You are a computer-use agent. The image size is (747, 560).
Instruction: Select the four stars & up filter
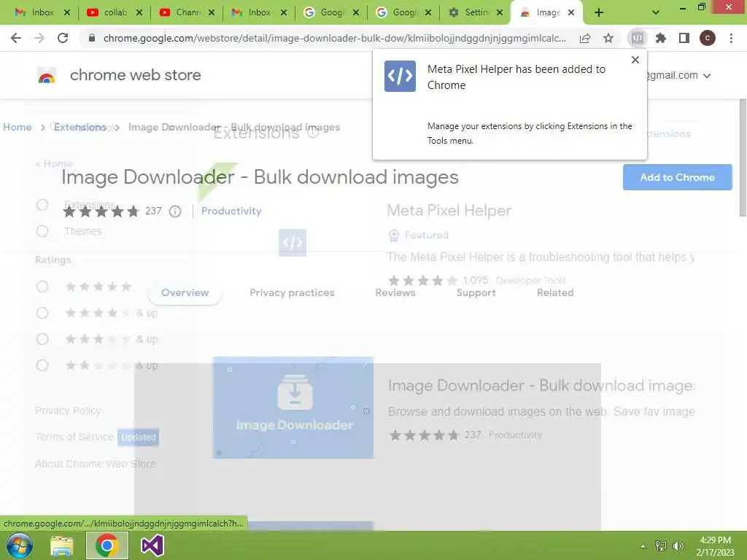42,313
